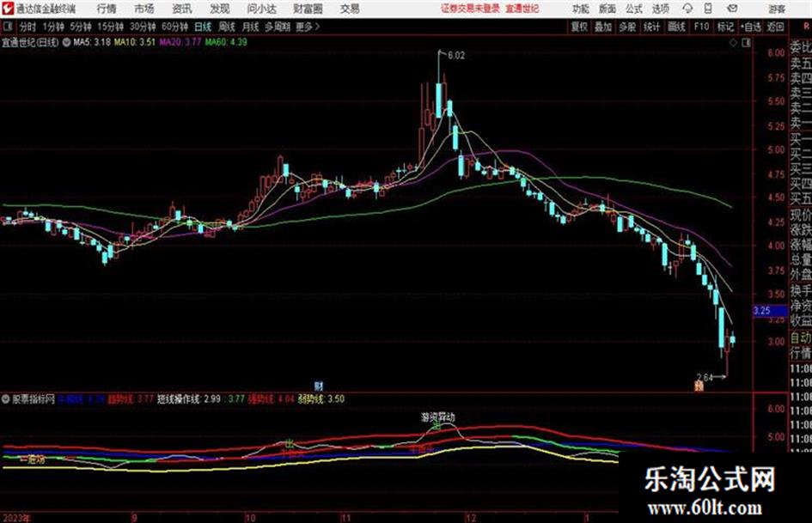Click the 证券交易未登录 login link

470,9
